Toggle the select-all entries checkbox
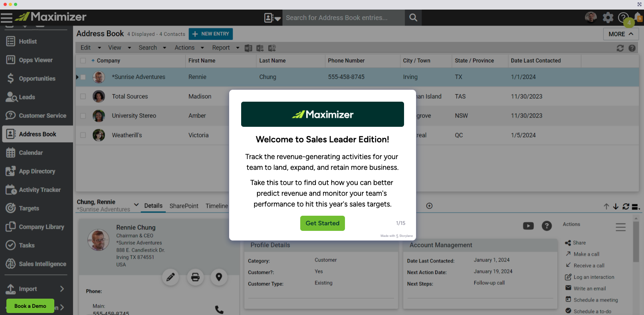This screenshot has height=315, width=644. pyautogui.click(x=83, y=61)
